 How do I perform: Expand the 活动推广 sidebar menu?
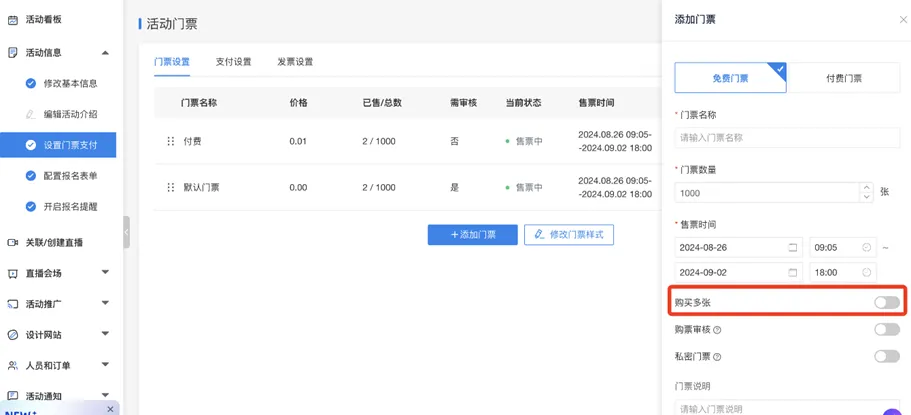coord(105,304)
